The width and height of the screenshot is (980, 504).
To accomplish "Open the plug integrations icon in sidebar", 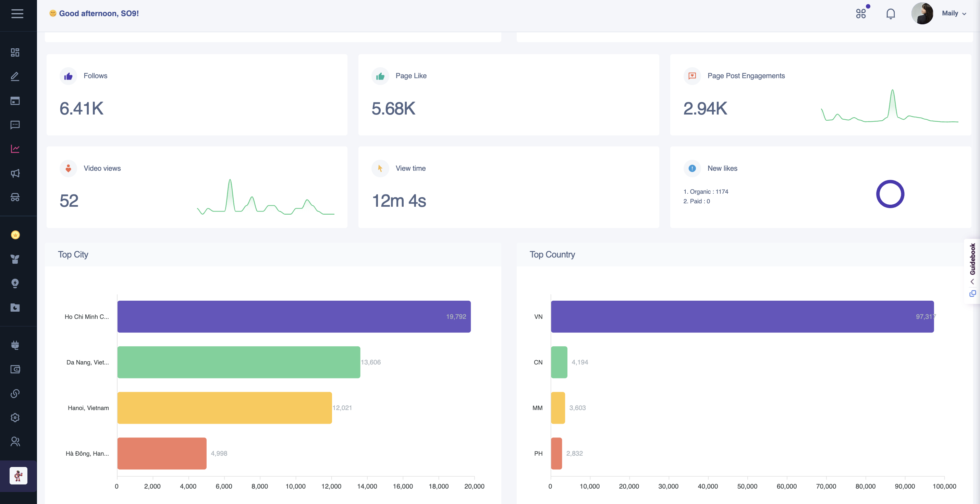I will pyautogui.click(x=15, y=345).
